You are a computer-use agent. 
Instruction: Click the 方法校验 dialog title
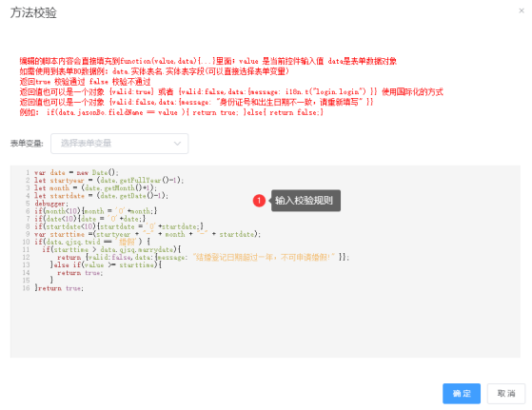coord(33,12)
